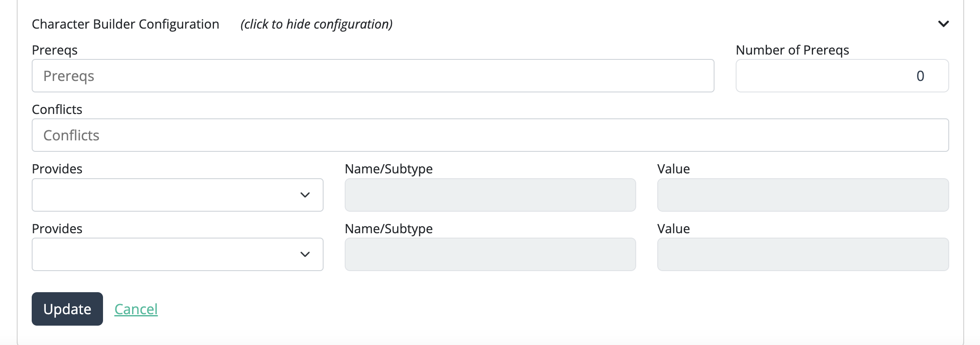The height and width of the screenshot is (345, 980).
Task: Click the second row Name/Subtype field
Action: pyautogui.click(x=490, y=254)
